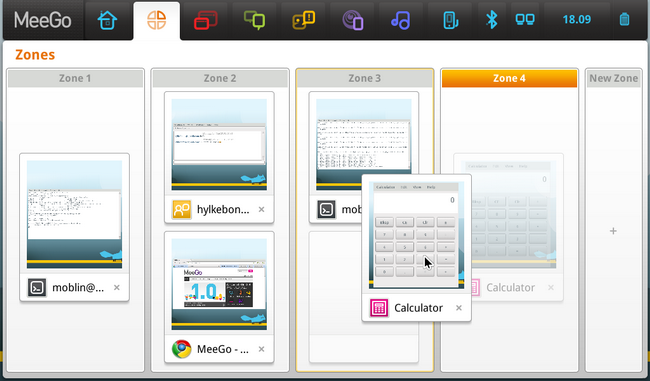Click the battery status icon

[624, 19]
